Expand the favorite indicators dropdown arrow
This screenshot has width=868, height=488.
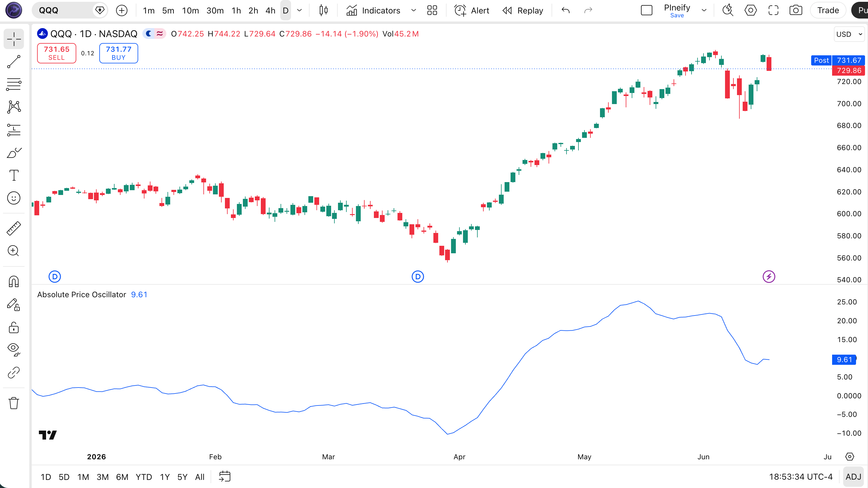413,10
